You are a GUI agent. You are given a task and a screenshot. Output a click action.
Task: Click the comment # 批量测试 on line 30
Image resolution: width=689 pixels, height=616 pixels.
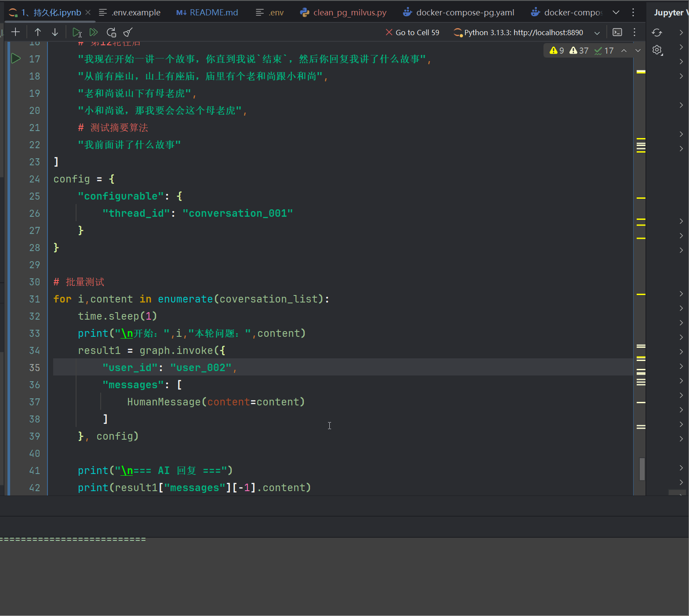tap(79, 282)
